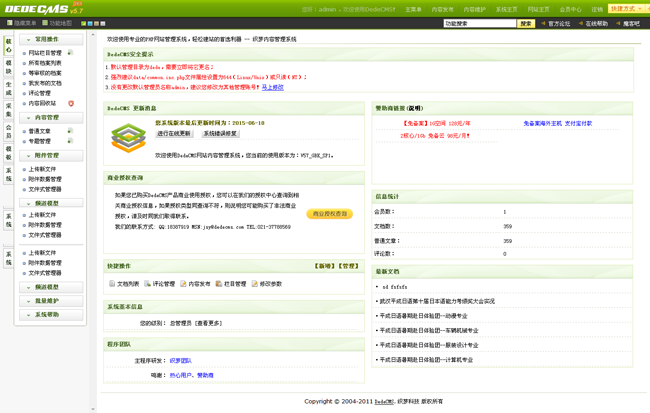This screenshot has width=650, height=413.
Task: Click the icon next to 普通文章
Action: click(x=70, y=131)
